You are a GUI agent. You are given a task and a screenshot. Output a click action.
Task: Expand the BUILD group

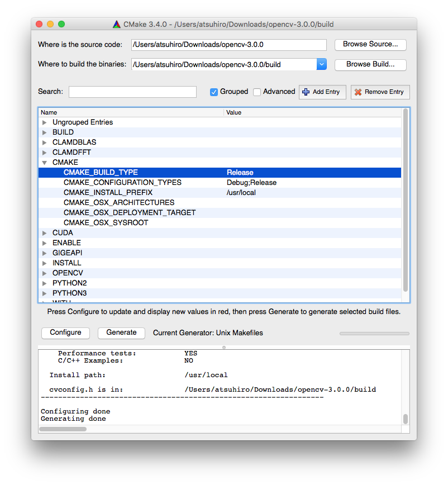(x=45, y=132)
